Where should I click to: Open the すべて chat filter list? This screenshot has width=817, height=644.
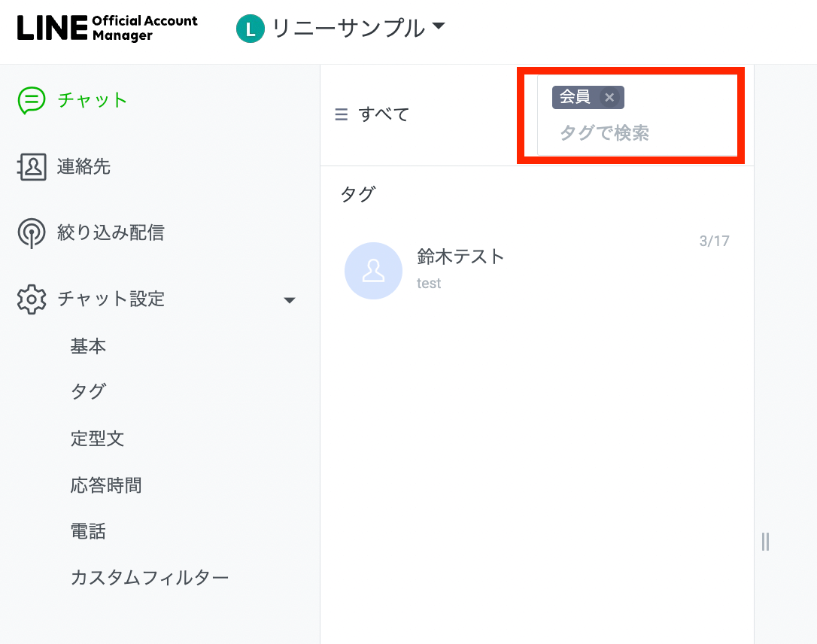click(x=384, y=114)
